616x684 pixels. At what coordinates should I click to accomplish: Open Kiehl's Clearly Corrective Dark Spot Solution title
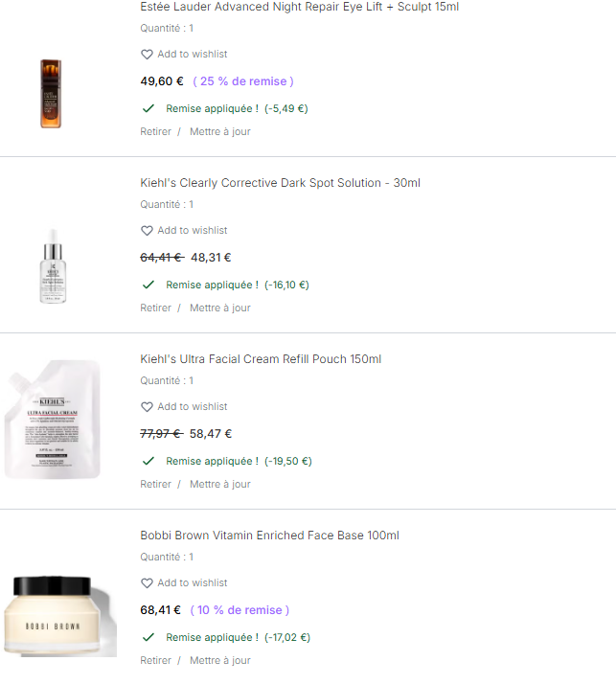point(280,183)
